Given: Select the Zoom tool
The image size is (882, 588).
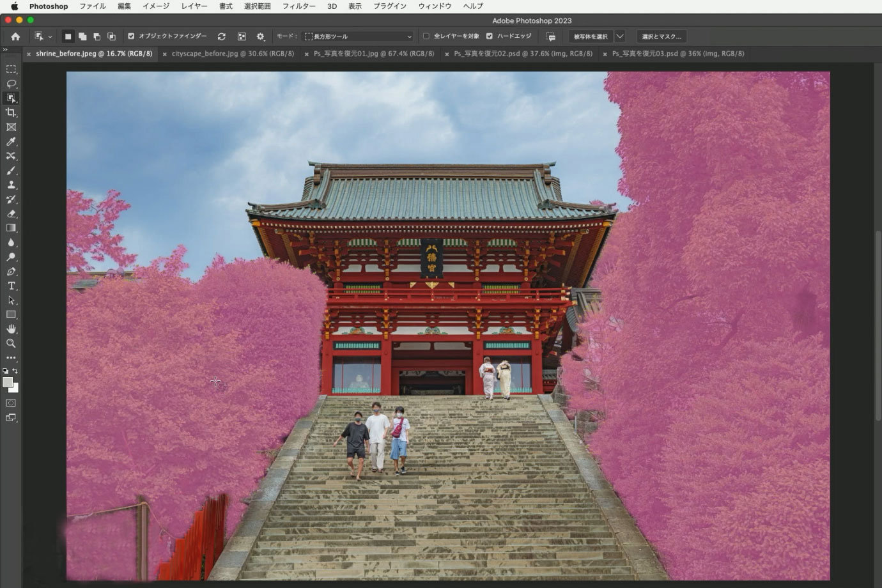Looking at the screenshot, I should 11,343.
